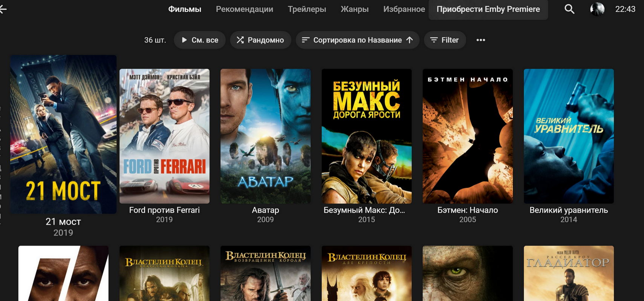644x301 pixels.
Task: Open the Ford против Ferrari poster
Action: click(164, 136)
